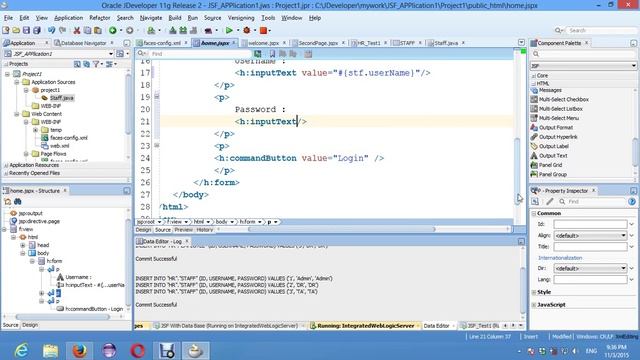This screenshot has height=360, width=640.
Task: Select the Multi-Select Checkbox palette component
Action: [564, 99]
